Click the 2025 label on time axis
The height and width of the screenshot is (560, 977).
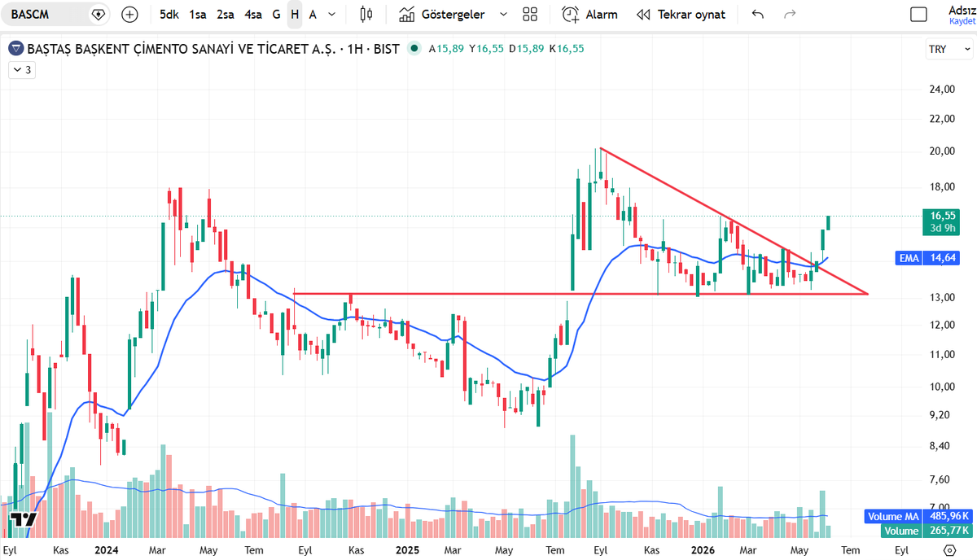click(x=406, y=549)
